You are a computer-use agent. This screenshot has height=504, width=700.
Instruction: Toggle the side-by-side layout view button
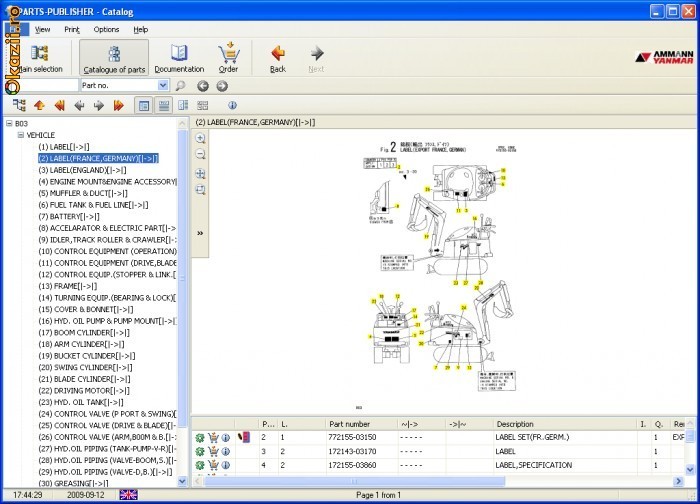(x=183, y=105)
